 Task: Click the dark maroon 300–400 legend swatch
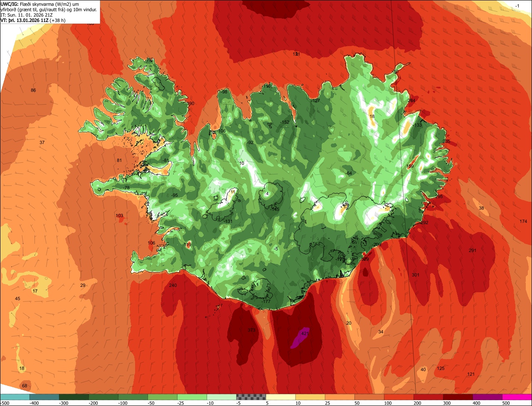click(458, 397)
